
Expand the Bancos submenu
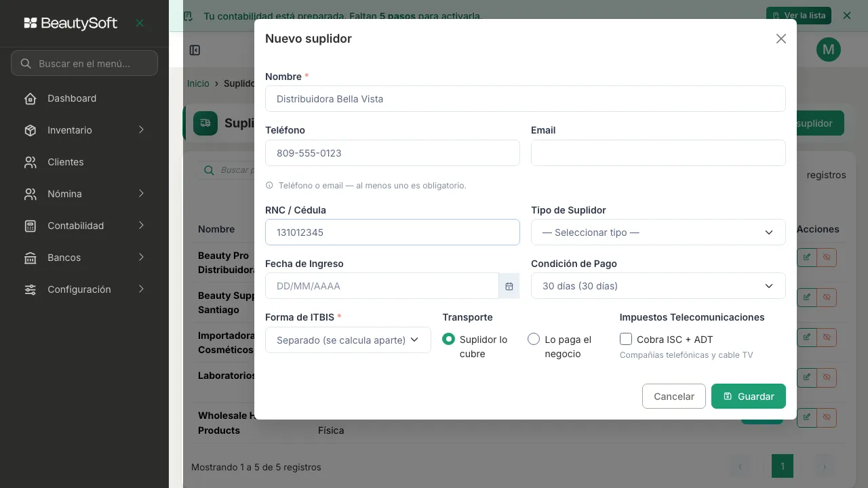(141, 257)
